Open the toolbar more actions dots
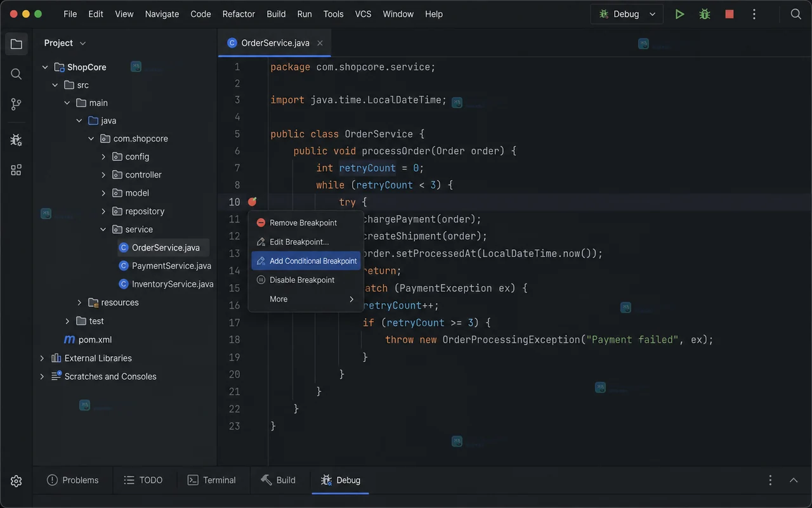Viewport: 812px width, 508px height. pyautogui.click(x=754, y=14)
